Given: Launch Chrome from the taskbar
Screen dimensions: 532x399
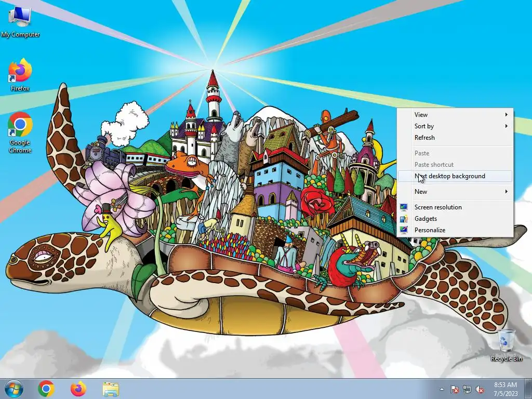Looking at the screenshot, I should tap(46, 389).
